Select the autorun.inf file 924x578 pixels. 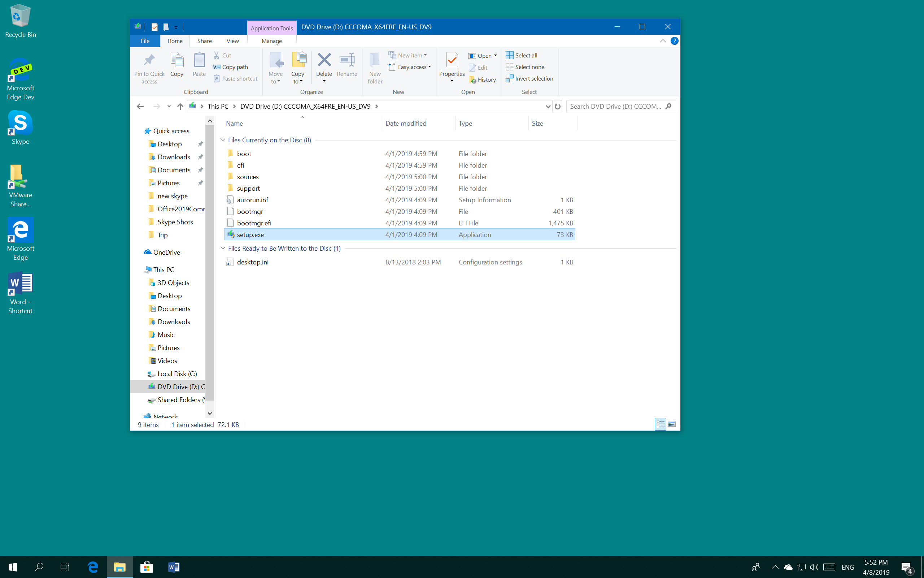(x=400, y=200)
